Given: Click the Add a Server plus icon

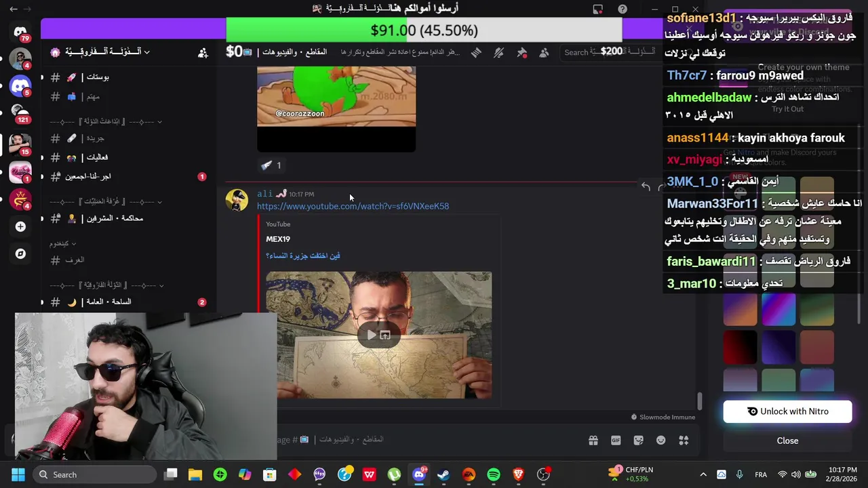Looking at the screenshot, I should 20,226.
